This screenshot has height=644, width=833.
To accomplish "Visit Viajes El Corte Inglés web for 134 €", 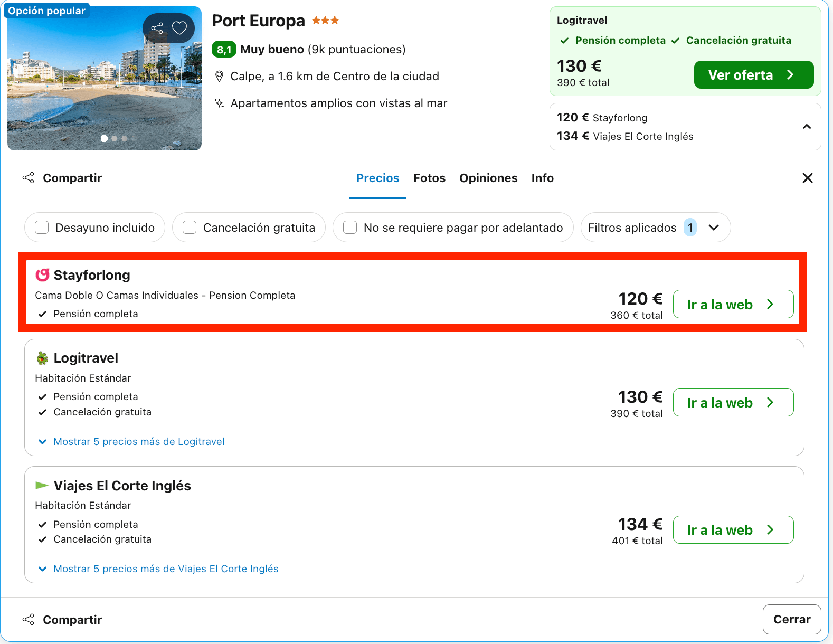I will pos(733,529).
